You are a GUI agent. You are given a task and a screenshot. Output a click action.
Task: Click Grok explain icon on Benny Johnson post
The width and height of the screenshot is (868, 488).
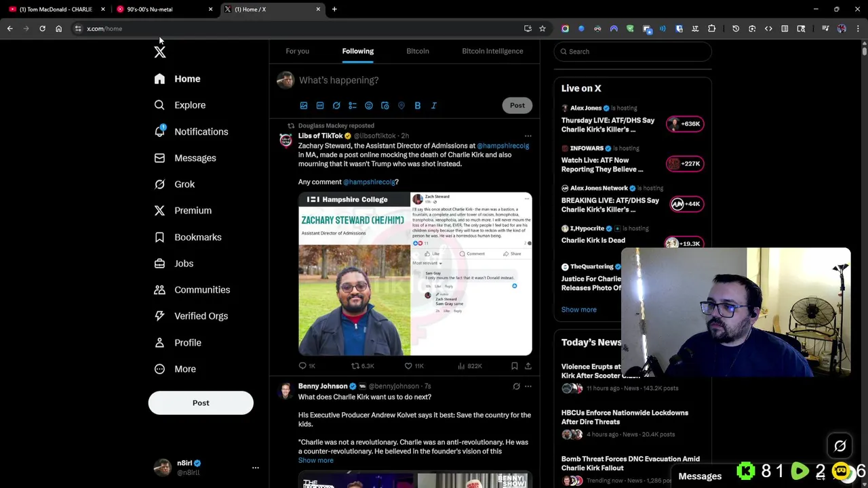click(x=516, y=386)
